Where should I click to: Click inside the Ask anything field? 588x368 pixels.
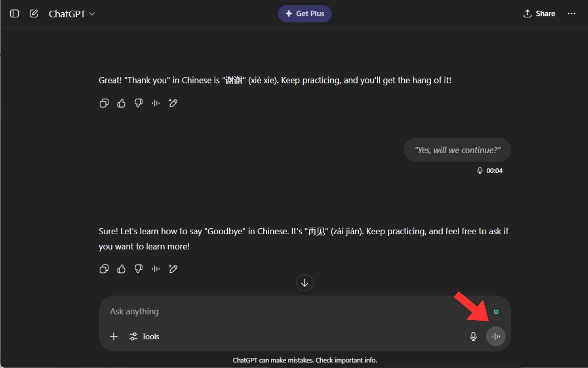[x=245, y=311]
